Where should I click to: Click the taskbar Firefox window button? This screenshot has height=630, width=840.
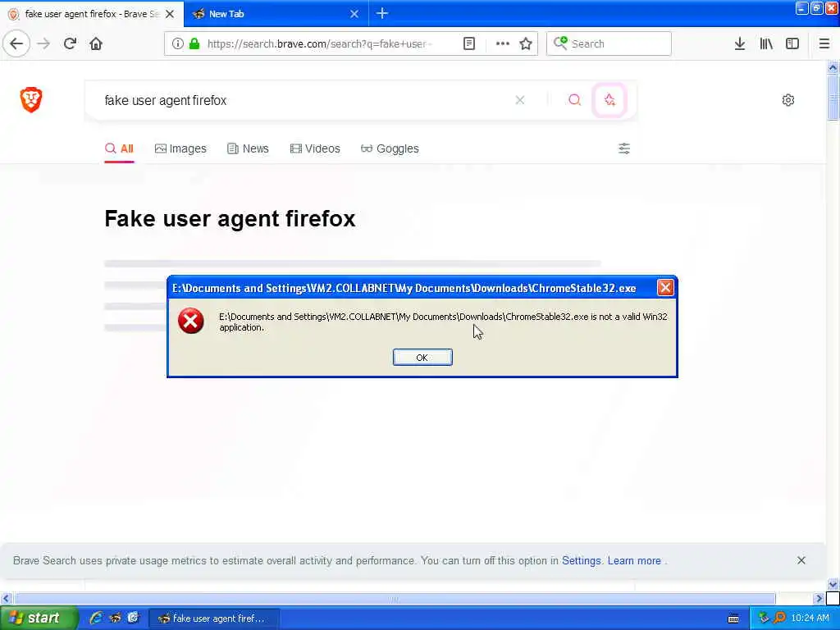[214, 619]
